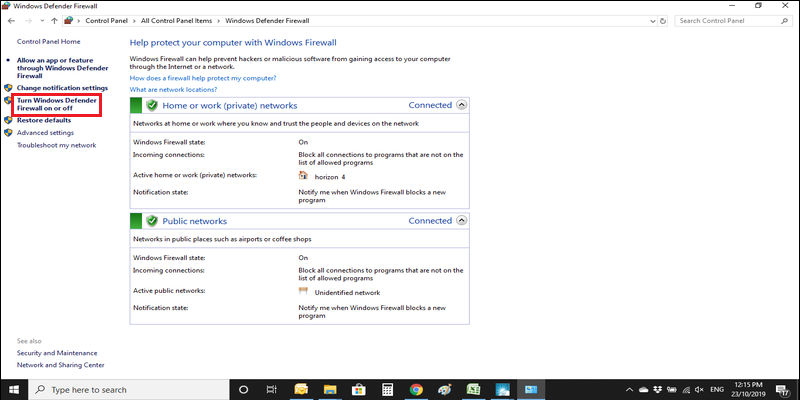Click the bench icon beside Unidentified network

(x=303, y=291)
